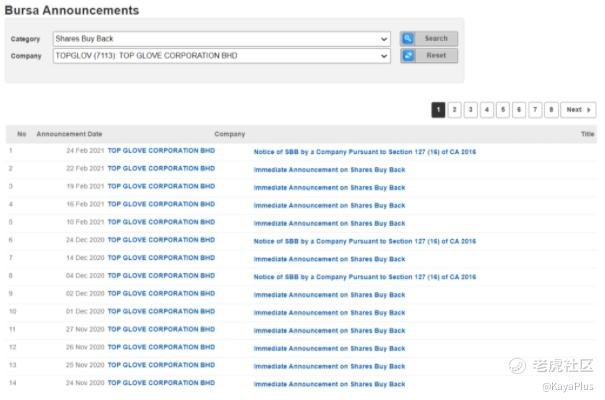
Task: Go to page 8 of results
Action: click(x=551, y=110)
